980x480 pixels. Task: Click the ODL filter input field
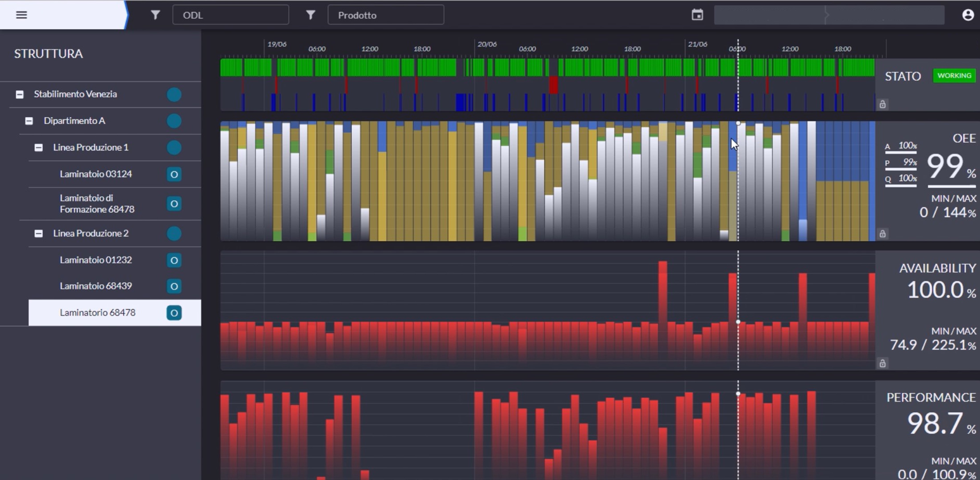coord(231,15)
